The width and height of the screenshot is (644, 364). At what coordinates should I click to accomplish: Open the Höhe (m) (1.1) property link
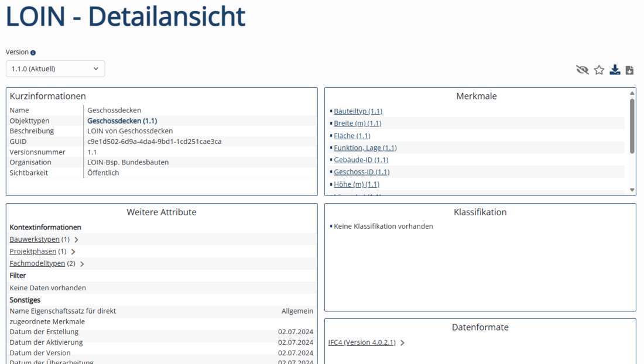[357, 184]
